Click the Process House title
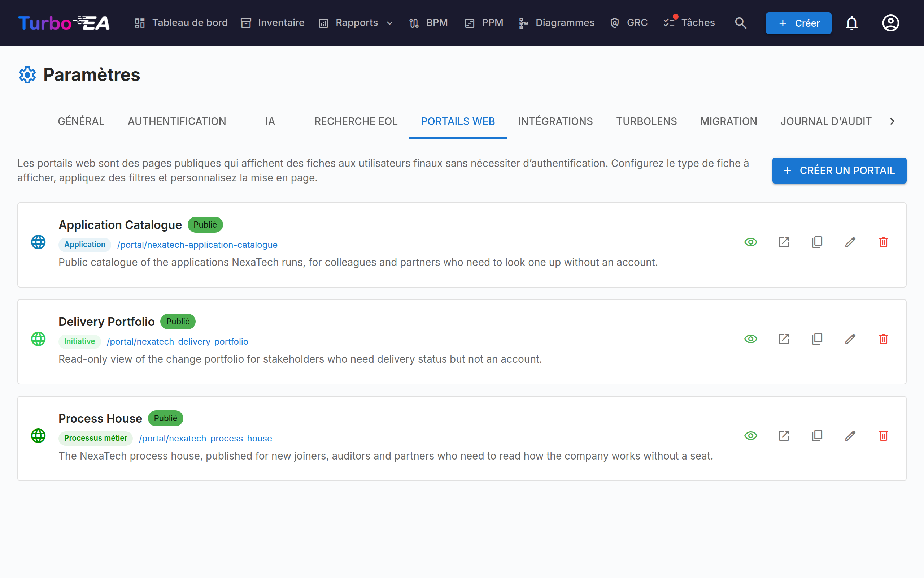924x578 pixels. click(100, 418)
